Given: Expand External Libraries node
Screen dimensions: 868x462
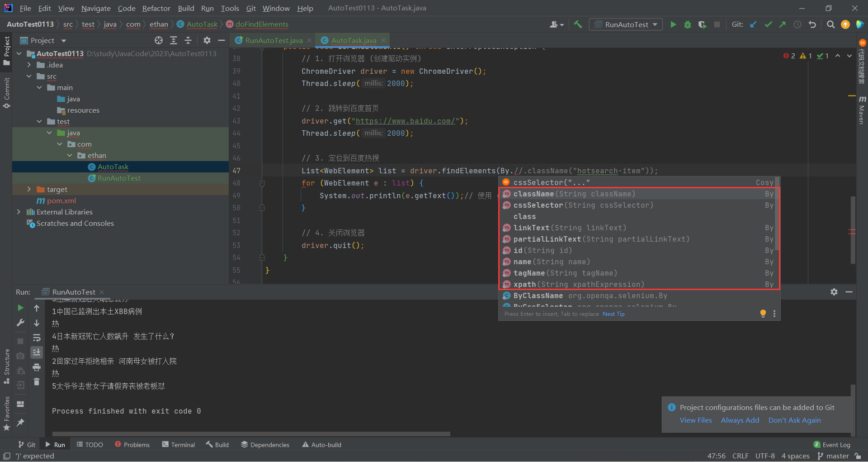Looking at the screenshot, I should (19, 212).
